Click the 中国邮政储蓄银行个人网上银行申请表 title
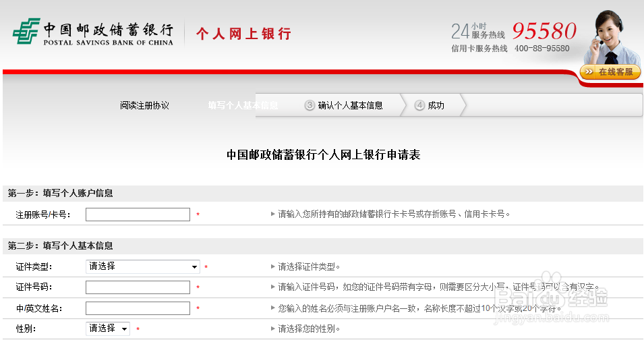The height and width of the screenshot is (340, 644). pyautogui.click(x=323, y=154)
